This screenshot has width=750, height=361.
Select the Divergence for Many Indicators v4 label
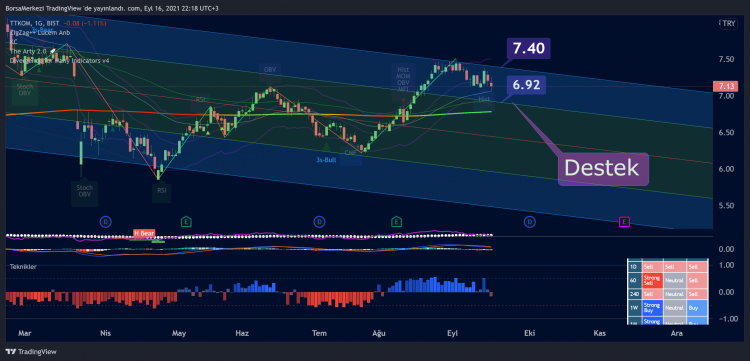59,61
